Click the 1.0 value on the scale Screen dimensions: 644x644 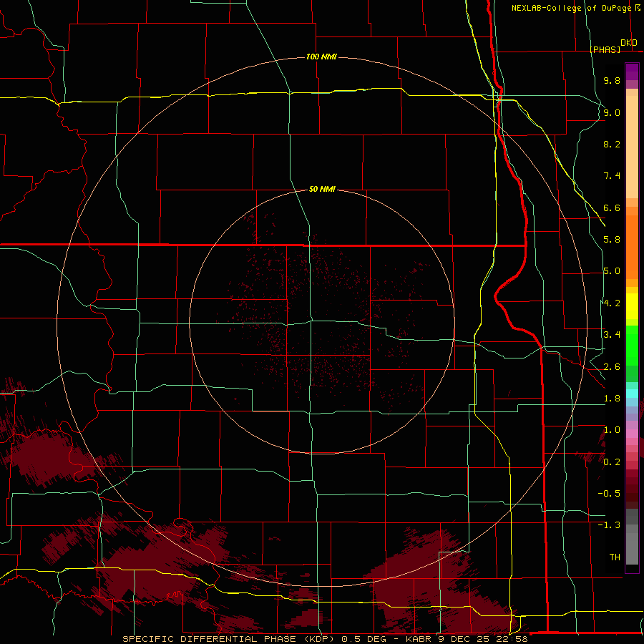point(612,430)
